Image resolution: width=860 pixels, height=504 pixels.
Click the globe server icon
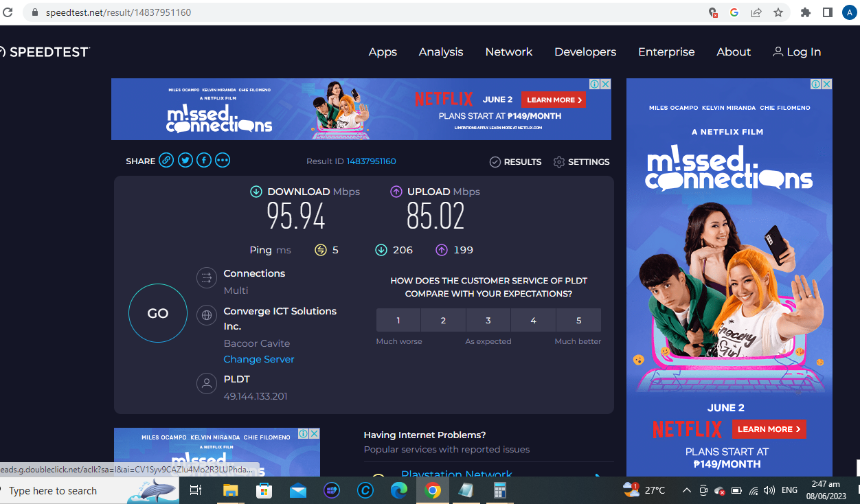click(207, 316)
